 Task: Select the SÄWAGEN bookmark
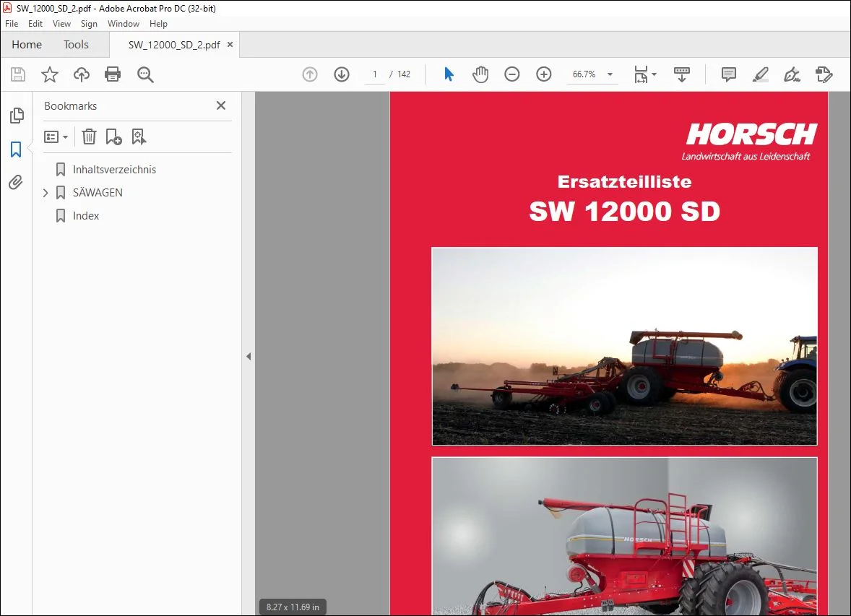click(98, 193)
